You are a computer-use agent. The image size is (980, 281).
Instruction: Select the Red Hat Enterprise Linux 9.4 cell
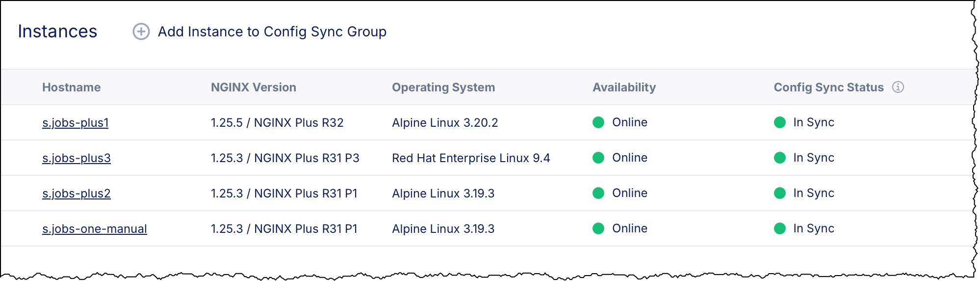(x=470, y=158)
